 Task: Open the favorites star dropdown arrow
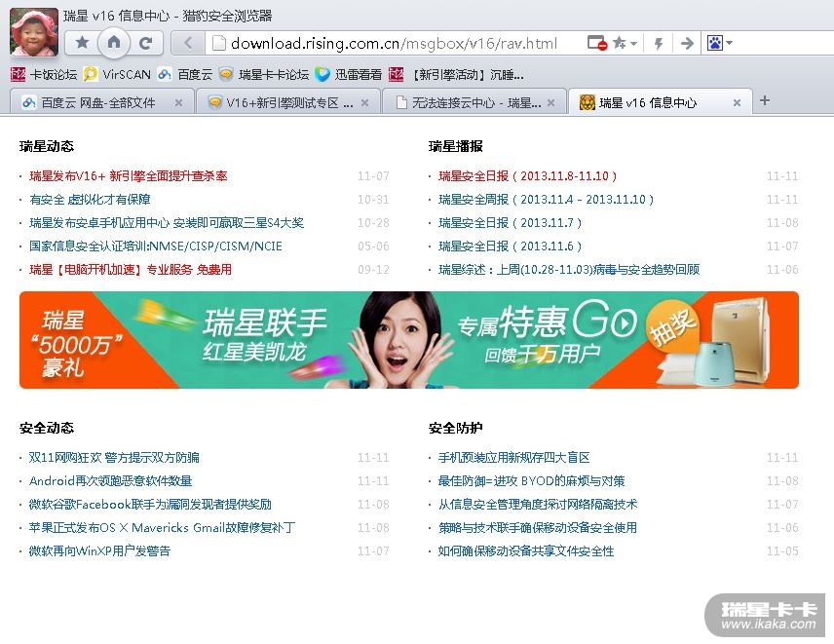(x=633, y=43)
